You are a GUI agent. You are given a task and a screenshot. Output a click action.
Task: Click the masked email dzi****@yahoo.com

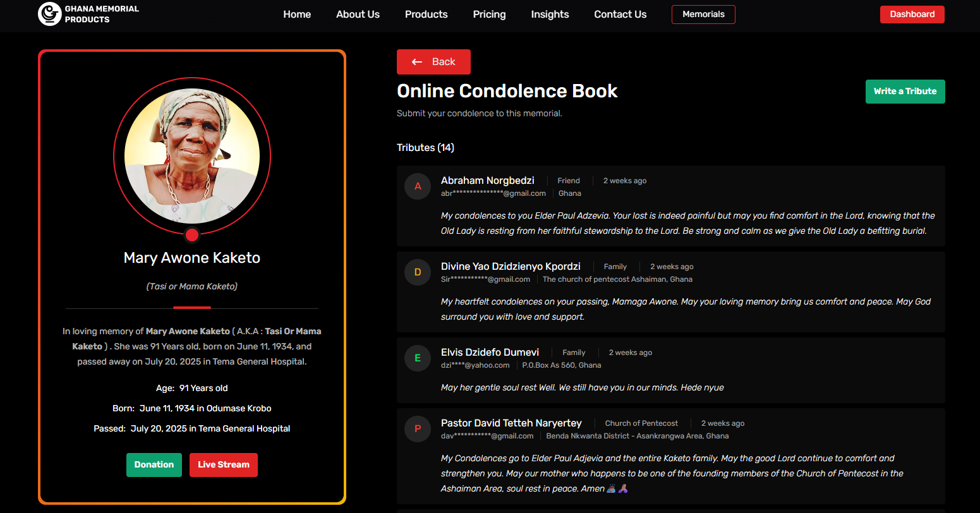pyautogui.click(x=475, y=365)
